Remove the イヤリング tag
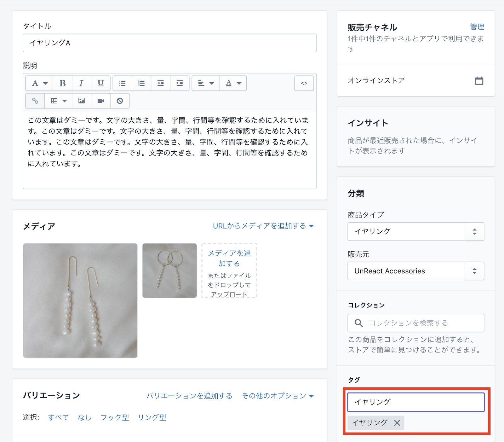Image resolution: width=504 pixels, height=442 pixels. (x=397, y=423)
